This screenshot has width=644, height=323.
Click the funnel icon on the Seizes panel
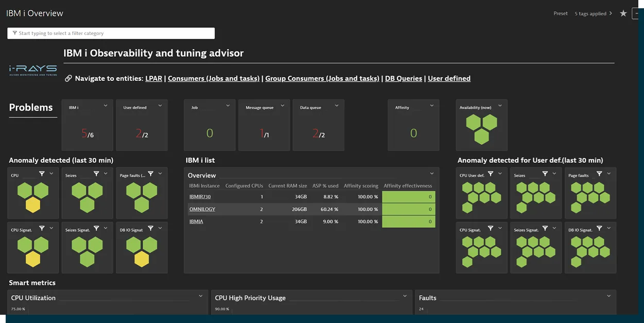click(96, 174)
